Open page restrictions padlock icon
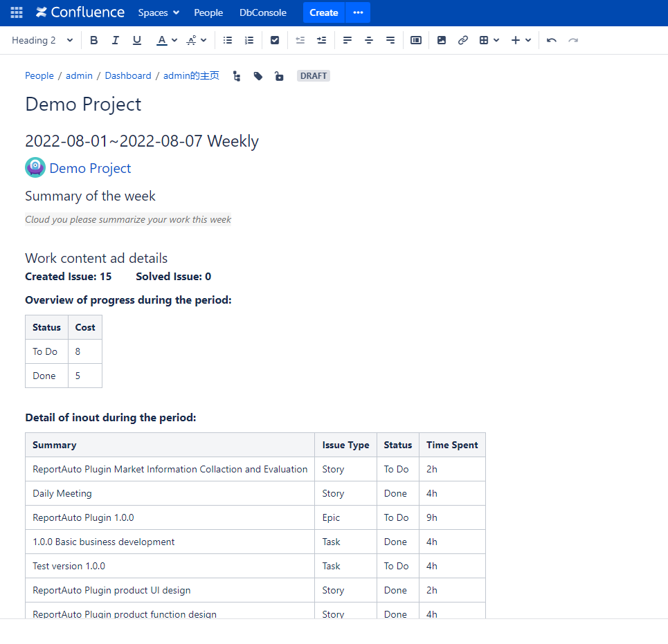 (279, 76)
